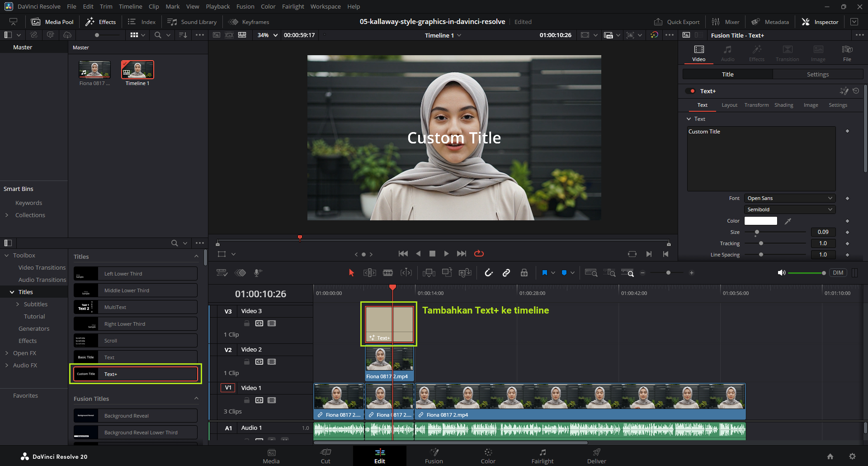Viewport: 868px width, 466px height.
Task: Open the Semibold font style dropdown
Action: point(789,209)
